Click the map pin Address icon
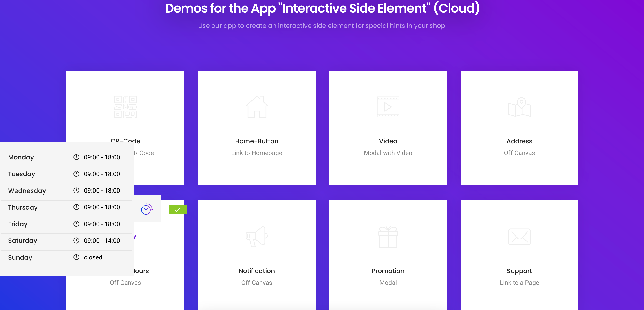 point(519,107)
